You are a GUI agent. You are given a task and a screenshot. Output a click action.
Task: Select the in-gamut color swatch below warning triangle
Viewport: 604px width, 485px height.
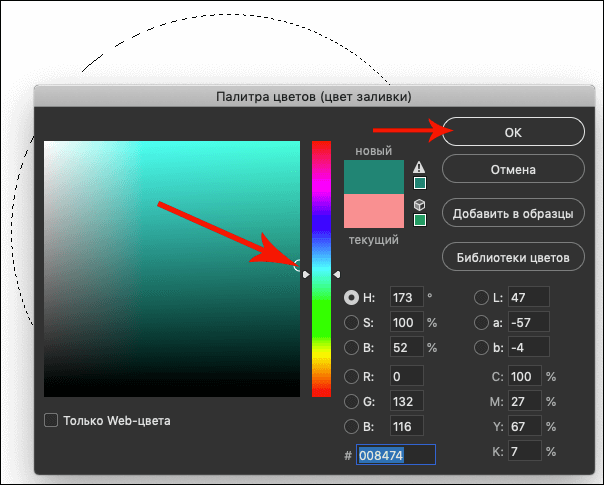[419, 183]
